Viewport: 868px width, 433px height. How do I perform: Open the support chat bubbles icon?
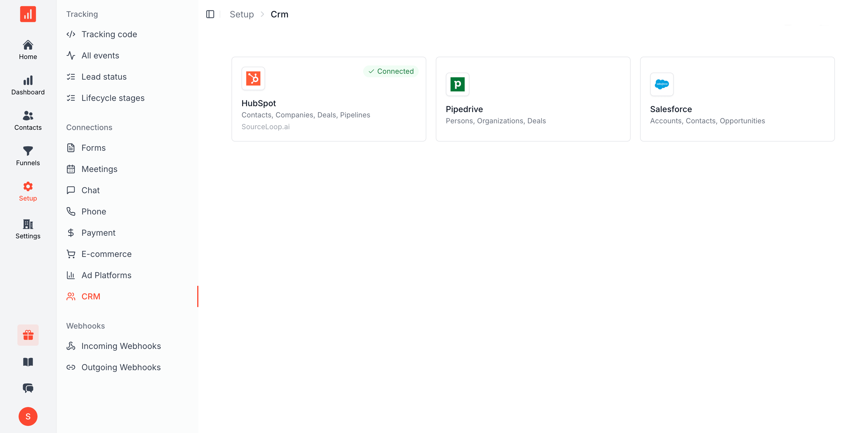point(28,388)
